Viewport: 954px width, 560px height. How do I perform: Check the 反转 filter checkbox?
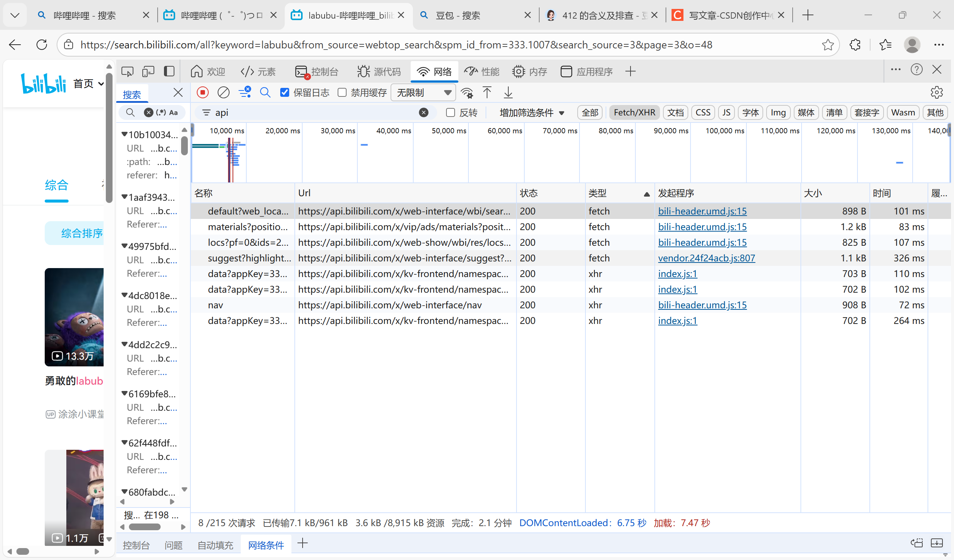(450, 112)
